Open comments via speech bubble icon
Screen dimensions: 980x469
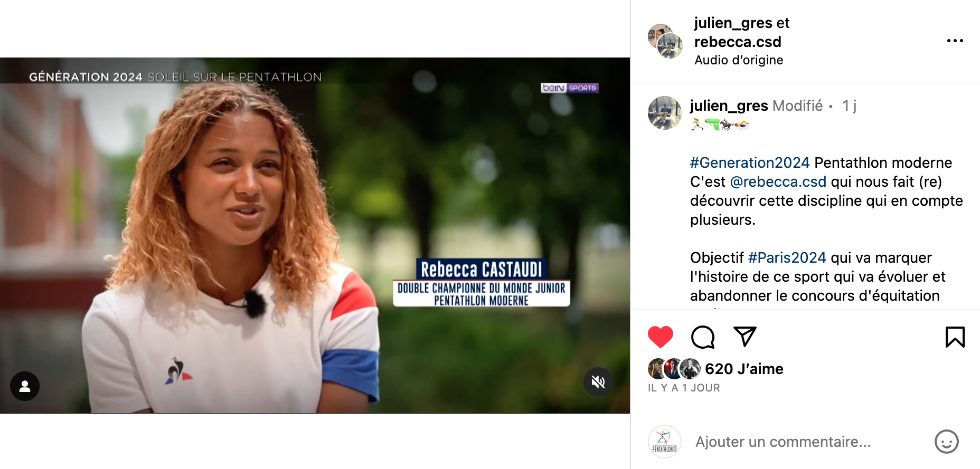pyautogui.click(x=703, y=337)
